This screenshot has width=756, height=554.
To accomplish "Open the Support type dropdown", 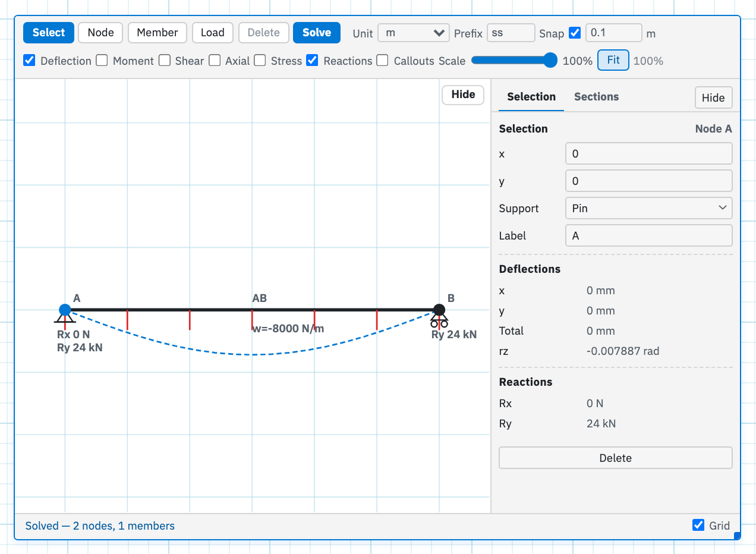I will [x=648, y=208].
